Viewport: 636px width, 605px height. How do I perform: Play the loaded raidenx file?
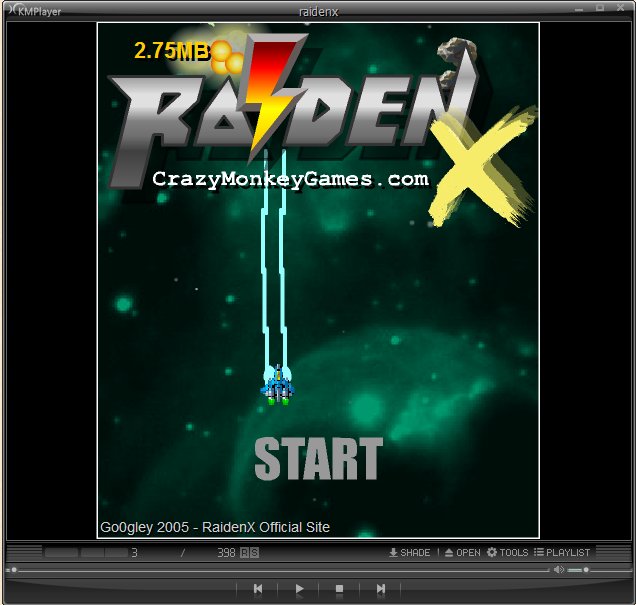coord(299,588)
